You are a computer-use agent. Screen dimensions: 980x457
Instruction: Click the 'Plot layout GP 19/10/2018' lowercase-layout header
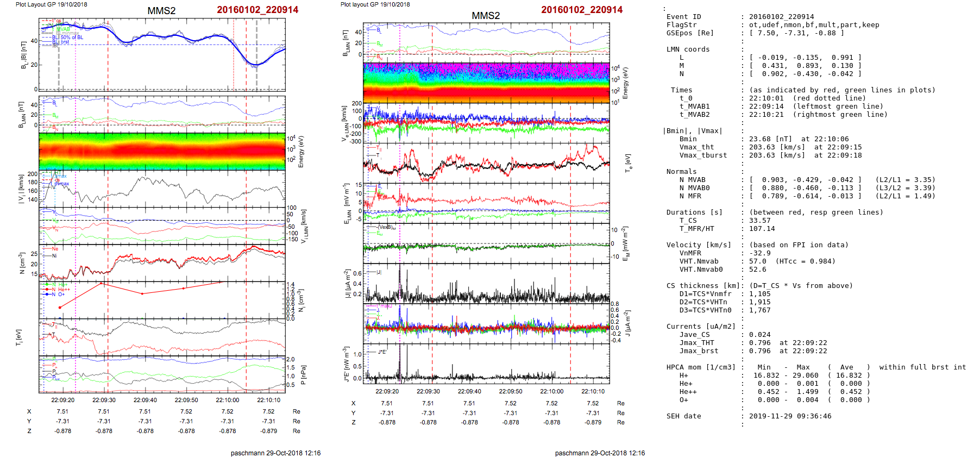click(375, 4)
